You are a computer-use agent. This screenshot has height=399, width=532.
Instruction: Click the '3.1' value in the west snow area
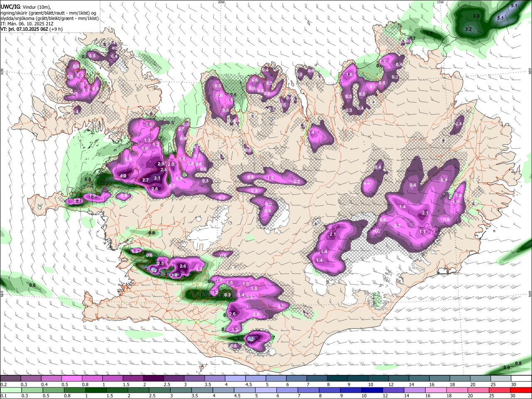(x=157, y=178)
